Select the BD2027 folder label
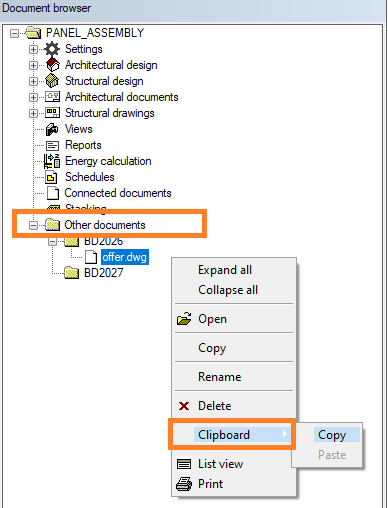 pyautogui.click(x=103, y=273)
